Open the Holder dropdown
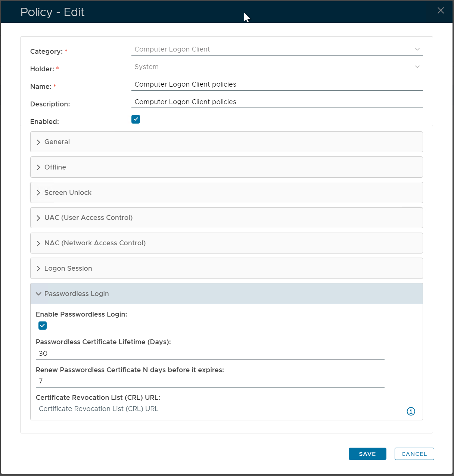This screenshot has width=454, height=476. click(x=277, y=67)
